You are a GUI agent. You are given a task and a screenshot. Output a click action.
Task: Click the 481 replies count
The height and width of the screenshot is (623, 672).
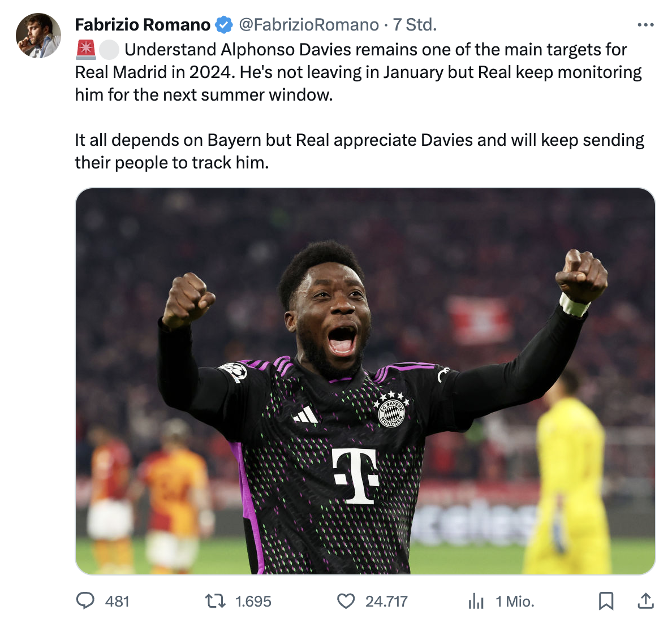[117, 601]
